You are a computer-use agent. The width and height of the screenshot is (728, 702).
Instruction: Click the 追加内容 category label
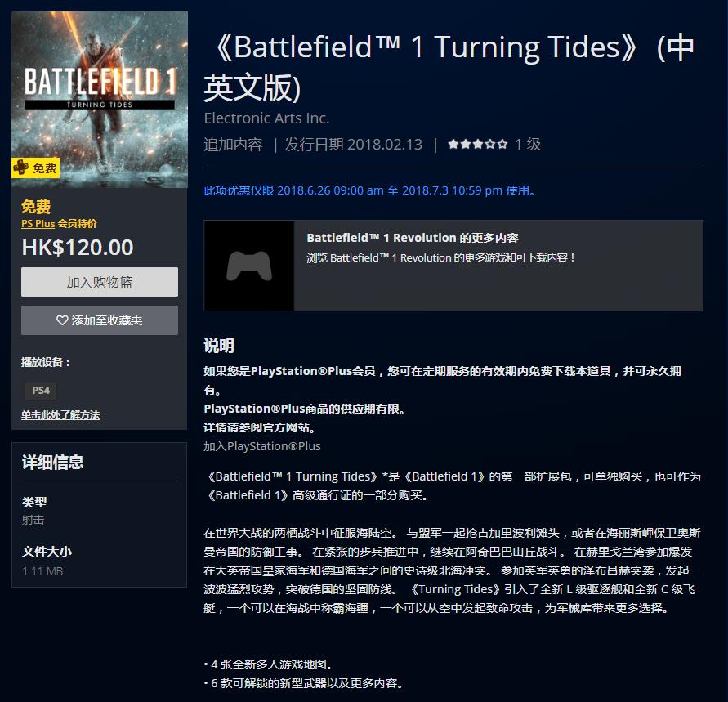233,145
